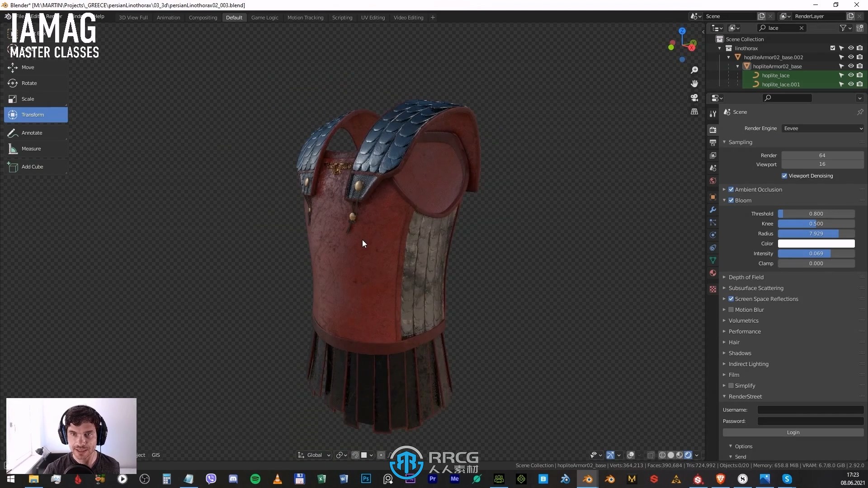Toggle linothorax collection exclude checkbox
The height and width of the screenshot is (488, 868).
point(833,48)
